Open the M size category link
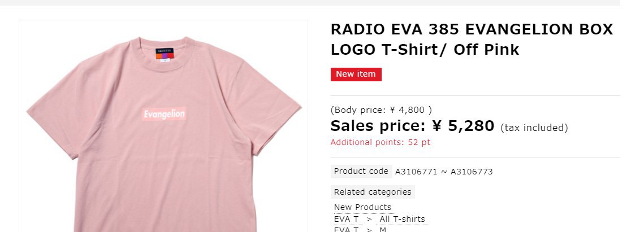The width and height of the screenshot is (644, 232). click(383, 229)
